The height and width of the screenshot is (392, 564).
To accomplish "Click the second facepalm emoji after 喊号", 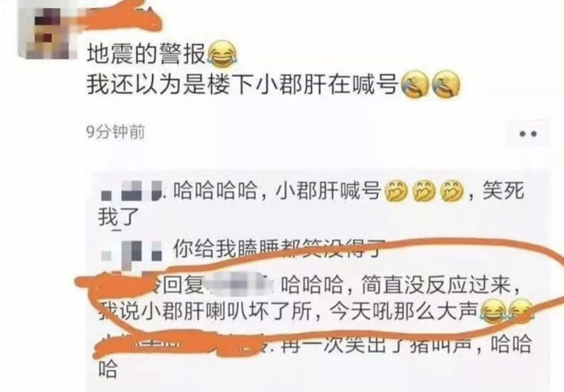I will (x=446, y=84).
